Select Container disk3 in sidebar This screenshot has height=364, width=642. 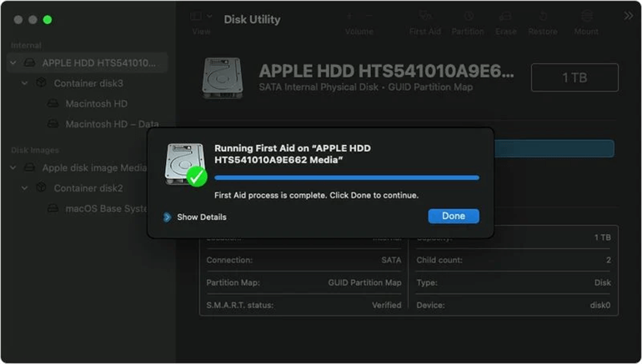click(x=88, y=83)
